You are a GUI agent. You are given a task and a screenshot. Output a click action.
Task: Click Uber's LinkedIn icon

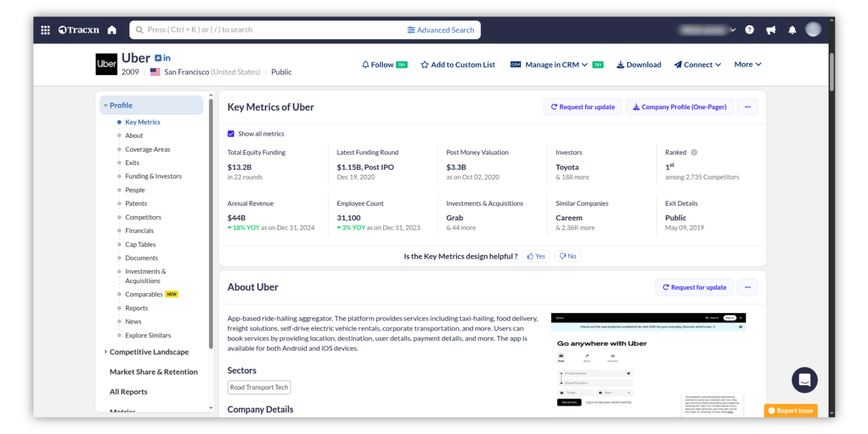(167, 58)
